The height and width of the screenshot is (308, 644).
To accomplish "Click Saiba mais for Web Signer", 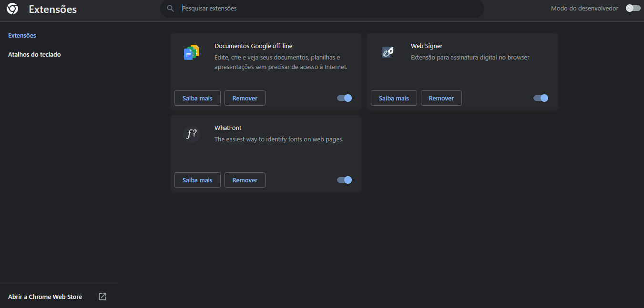I will 394,98.
